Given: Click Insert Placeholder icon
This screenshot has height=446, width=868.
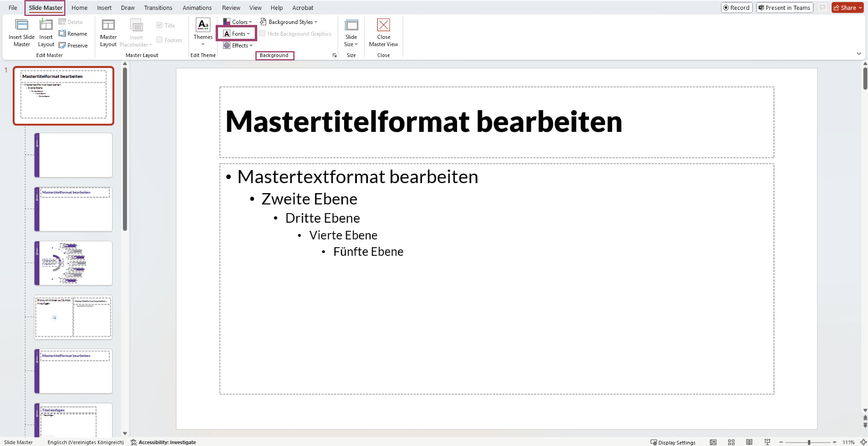Looking at the screenshot, I should [136, 25].
